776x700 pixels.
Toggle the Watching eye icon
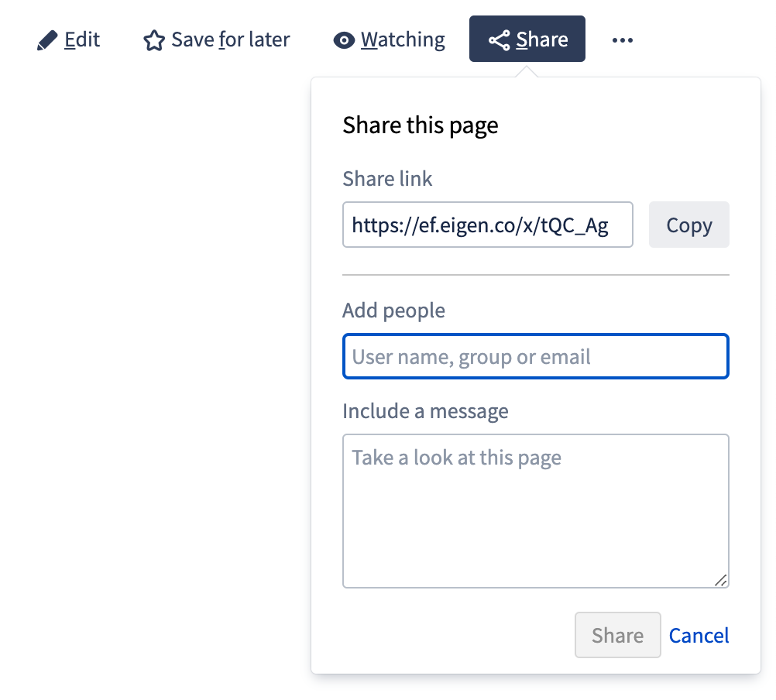(x=344, y=40)
